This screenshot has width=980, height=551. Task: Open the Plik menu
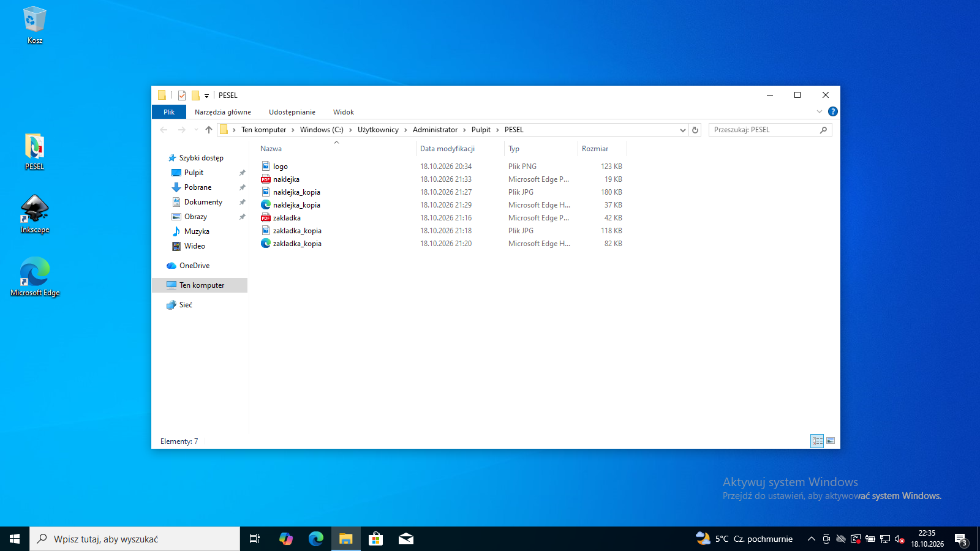click(169, 112)
